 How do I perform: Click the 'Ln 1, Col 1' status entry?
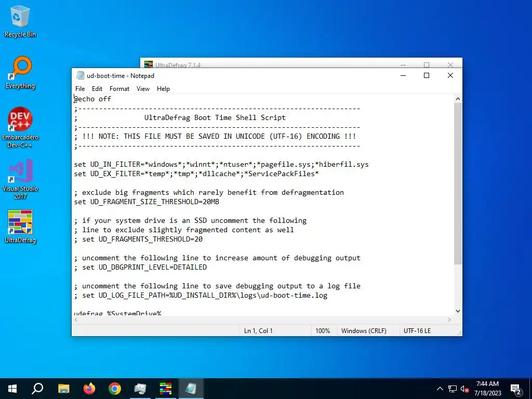coord(258,331)
